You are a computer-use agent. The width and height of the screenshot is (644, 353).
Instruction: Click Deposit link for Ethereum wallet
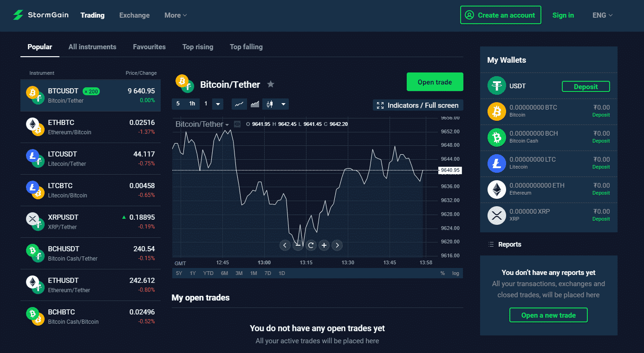(x=601, y=193)
